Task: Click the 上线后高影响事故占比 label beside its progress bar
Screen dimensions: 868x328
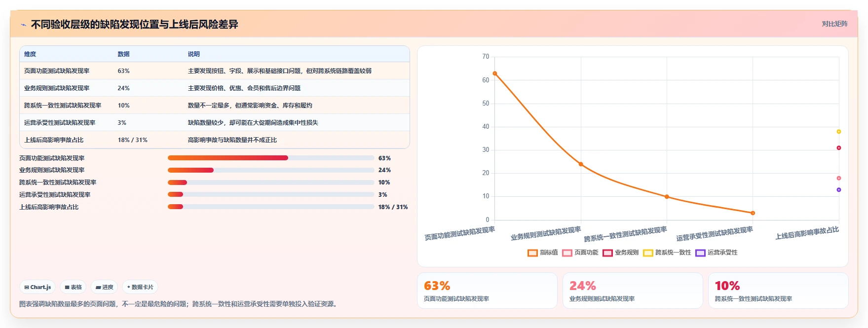Action: tap(49, 207)
